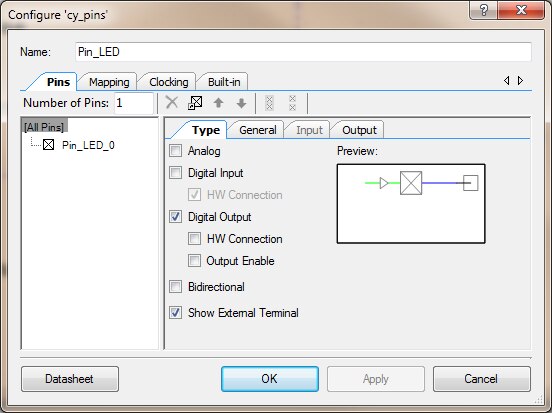Click the external terminal square in Preview
The width and height of the screenshot is (552, 413).
tap(470, 183)
